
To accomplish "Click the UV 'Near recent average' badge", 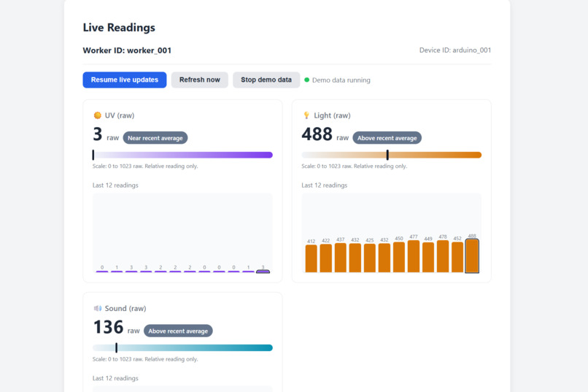I will (x=155, y=138).
